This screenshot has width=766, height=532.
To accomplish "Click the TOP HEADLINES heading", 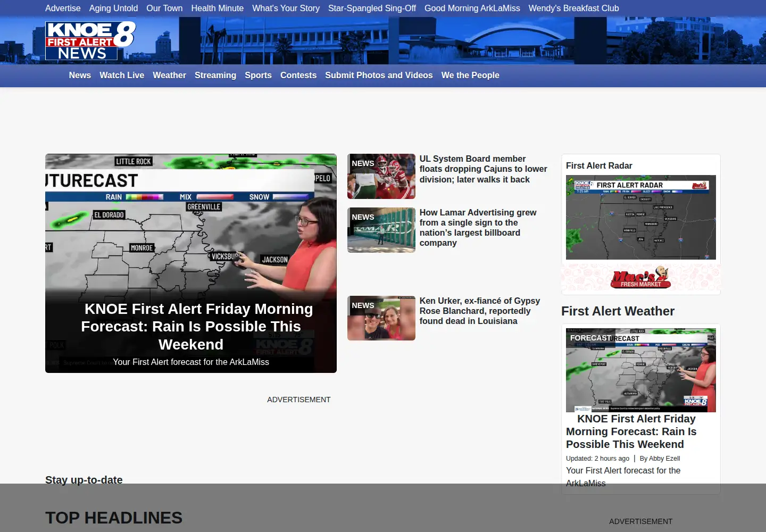I will [x=114, y=518].
